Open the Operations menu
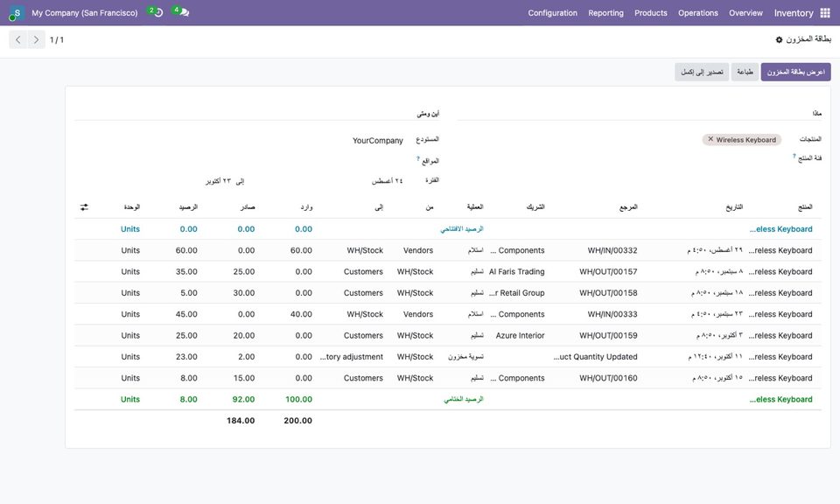Viewport: 840px width, 504px height. 697,13
